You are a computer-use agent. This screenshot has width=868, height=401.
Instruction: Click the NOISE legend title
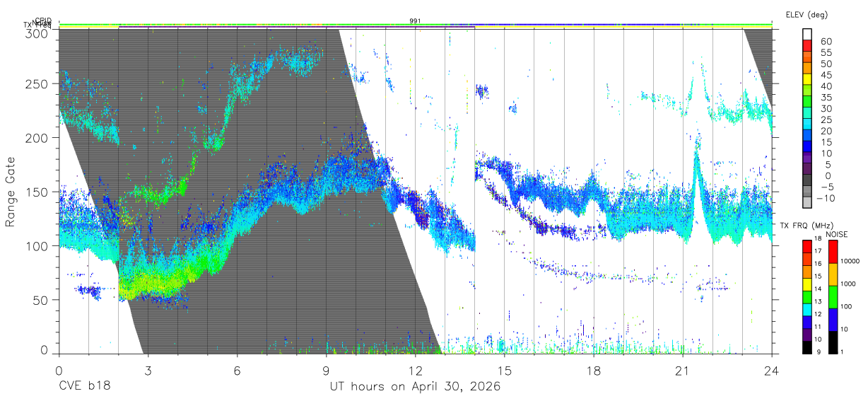838,234
